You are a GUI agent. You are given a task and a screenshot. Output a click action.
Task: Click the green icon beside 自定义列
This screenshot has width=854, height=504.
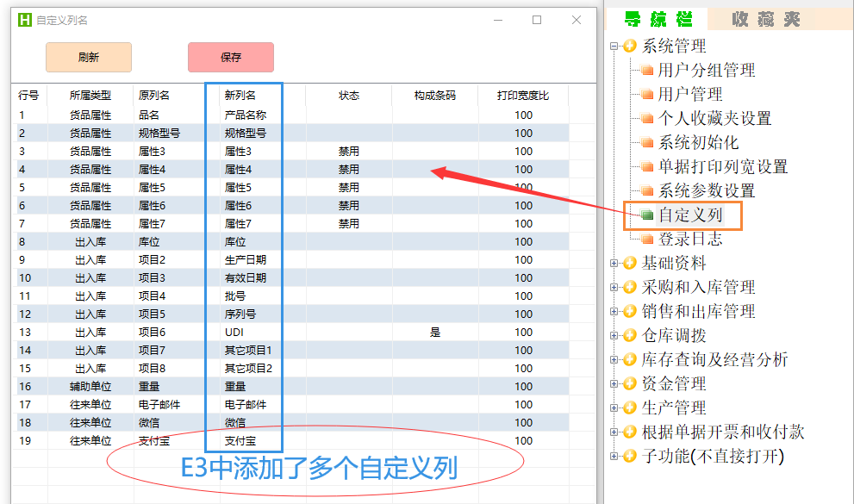pyautogui.click(x=647, y=215)
